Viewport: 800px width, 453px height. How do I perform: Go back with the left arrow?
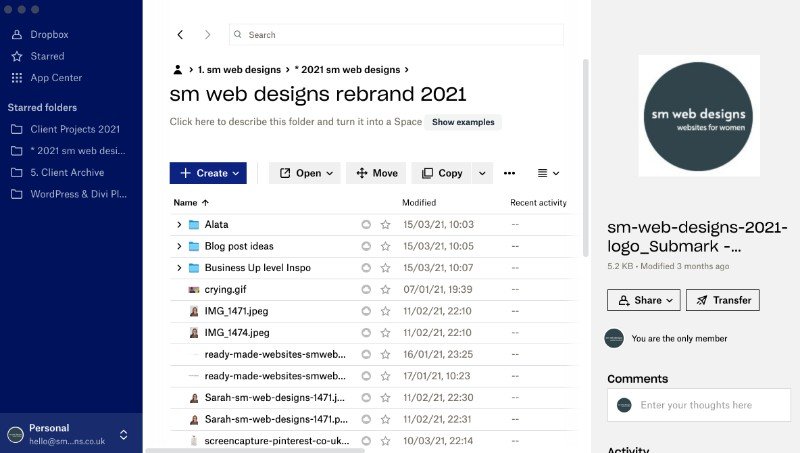coord(180,35)
